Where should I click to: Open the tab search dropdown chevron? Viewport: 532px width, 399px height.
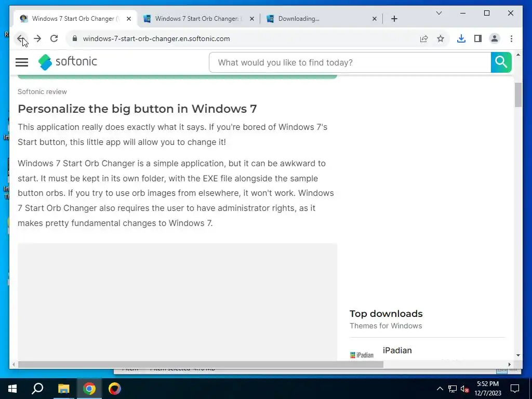tap(439, 13)
